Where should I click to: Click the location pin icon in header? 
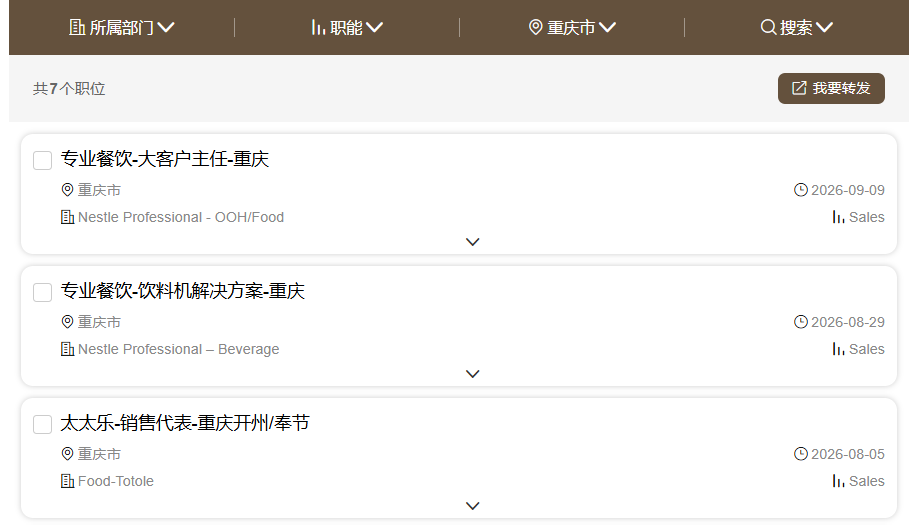pos(536,27)
